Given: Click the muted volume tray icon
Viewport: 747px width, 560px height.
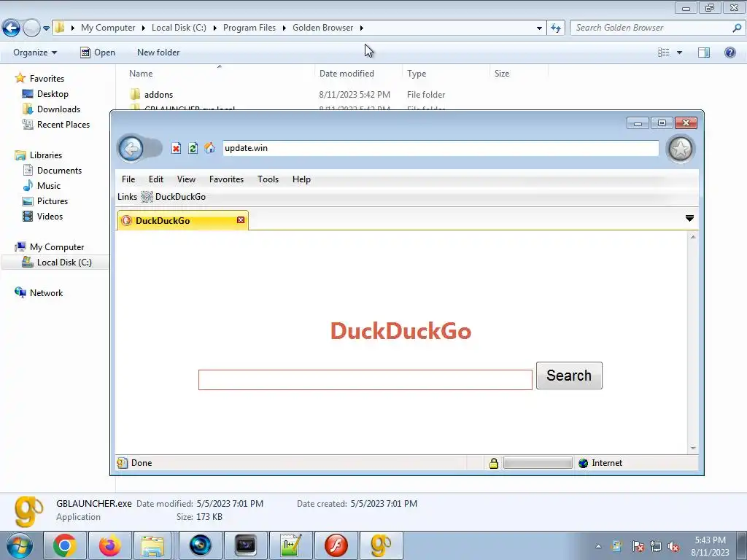Looking at the screenshot, I should [673, 546].
